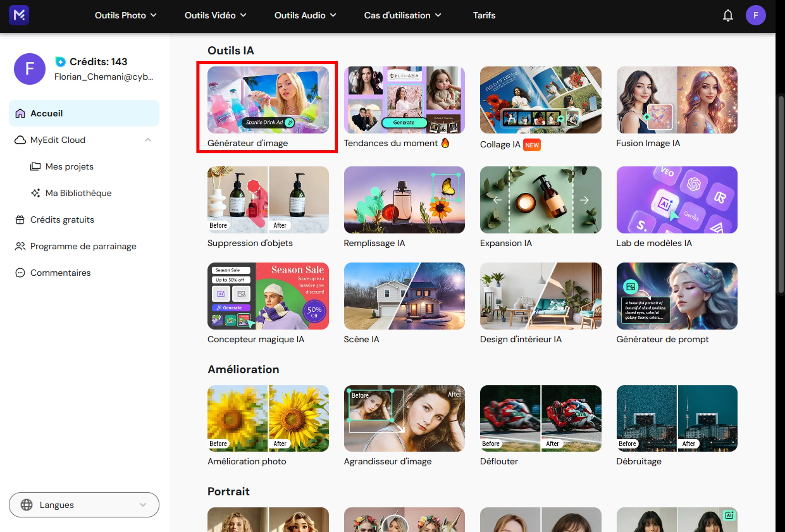Click the Crédits: 143 text
Screen dimensions: 785x532
(98, 62)
